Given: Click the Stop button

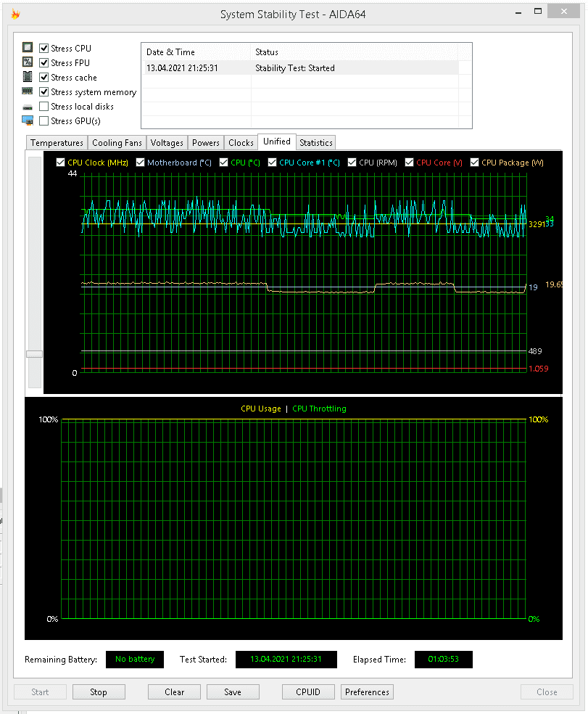Looking at the screenshot, I should tap(99, 692).
